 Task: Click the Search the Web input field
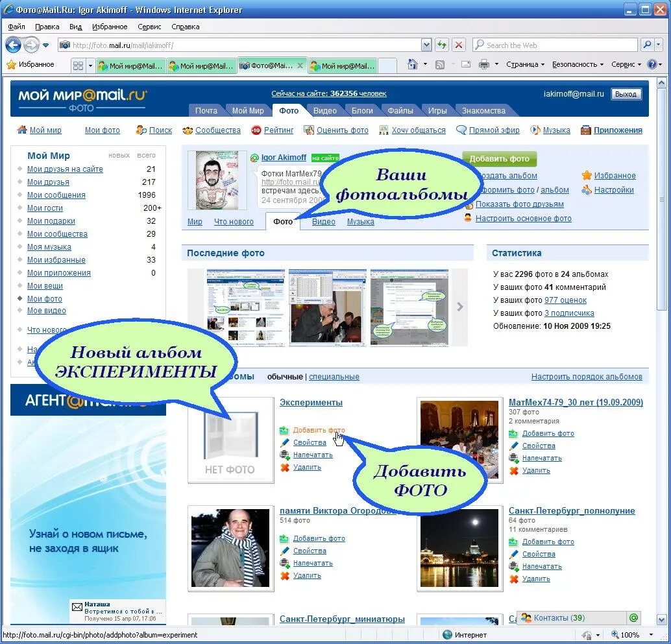click(x=555, y=45)
